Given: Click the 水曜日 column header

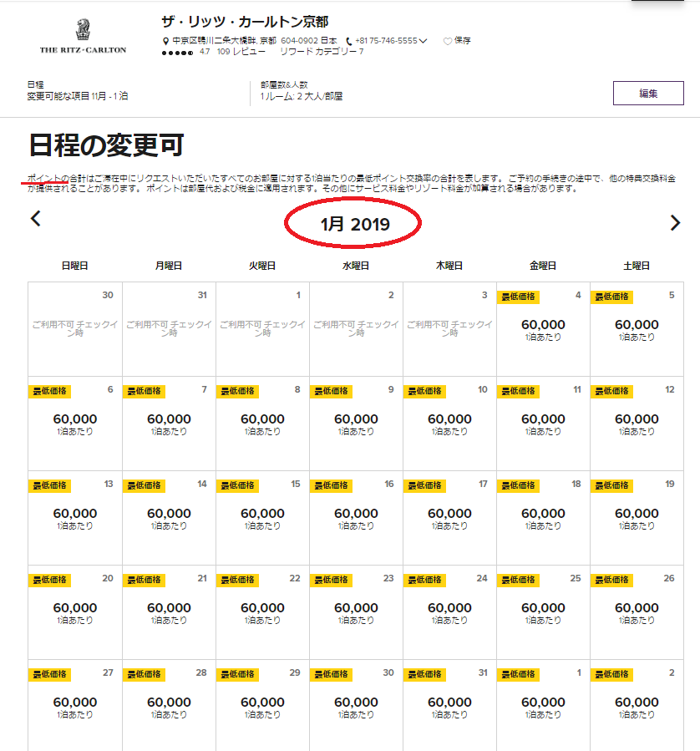Looking at the screenshot, I should pos(356,266).
